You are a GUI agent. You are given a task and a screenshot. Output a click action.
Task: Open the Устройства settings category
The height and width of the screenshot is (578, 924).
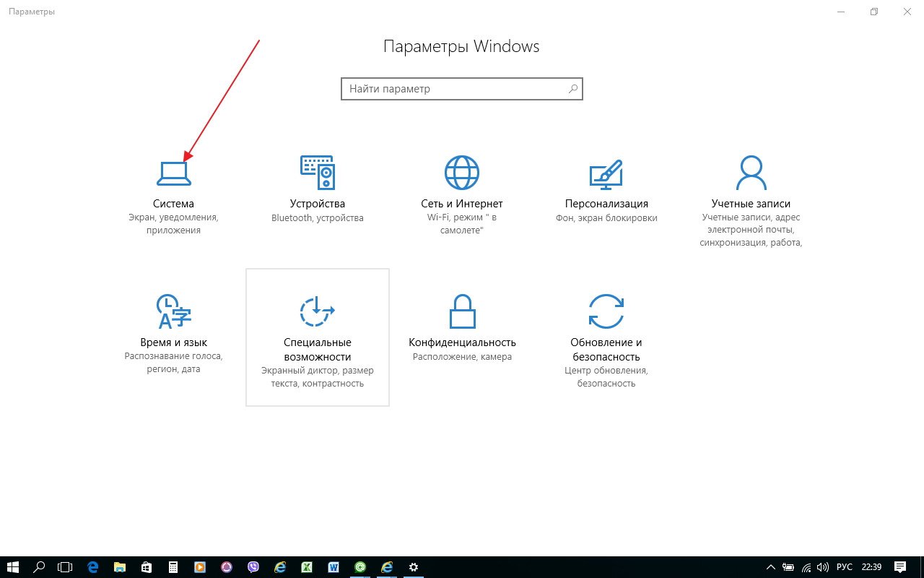(318, 189)
